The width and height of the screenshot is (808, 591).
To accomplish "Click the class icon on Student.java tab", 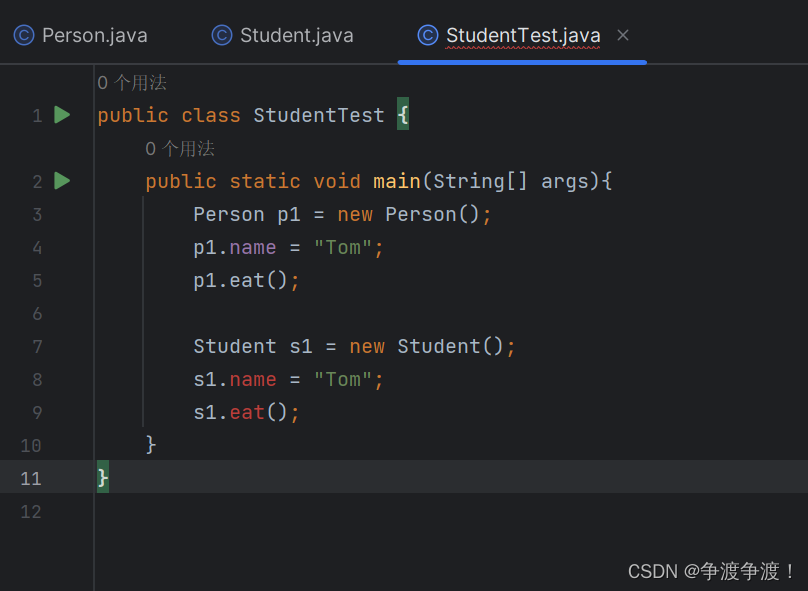I will point(220,35).
